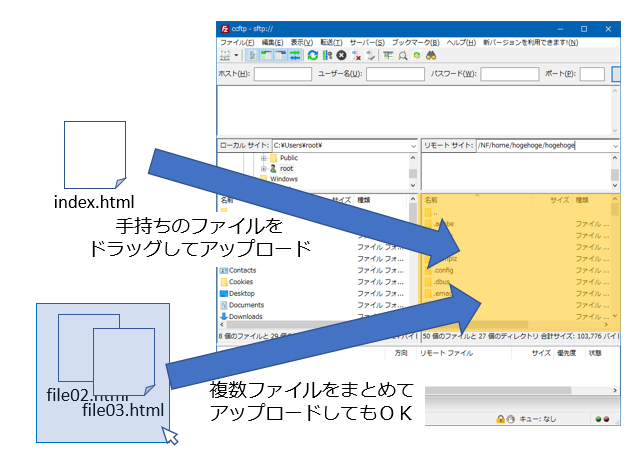Click the remote path /NF/home/hogehoge/hogehoge
Image resolution: width=637 pixels, height=451 pixels.
[x=526, y=145]
